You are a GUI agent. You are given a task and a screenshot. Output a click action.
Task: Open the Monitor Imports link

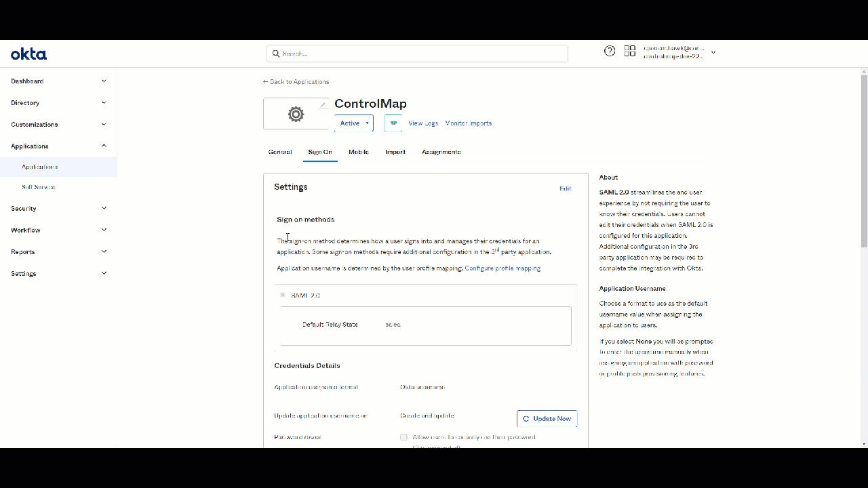[469, 123]
